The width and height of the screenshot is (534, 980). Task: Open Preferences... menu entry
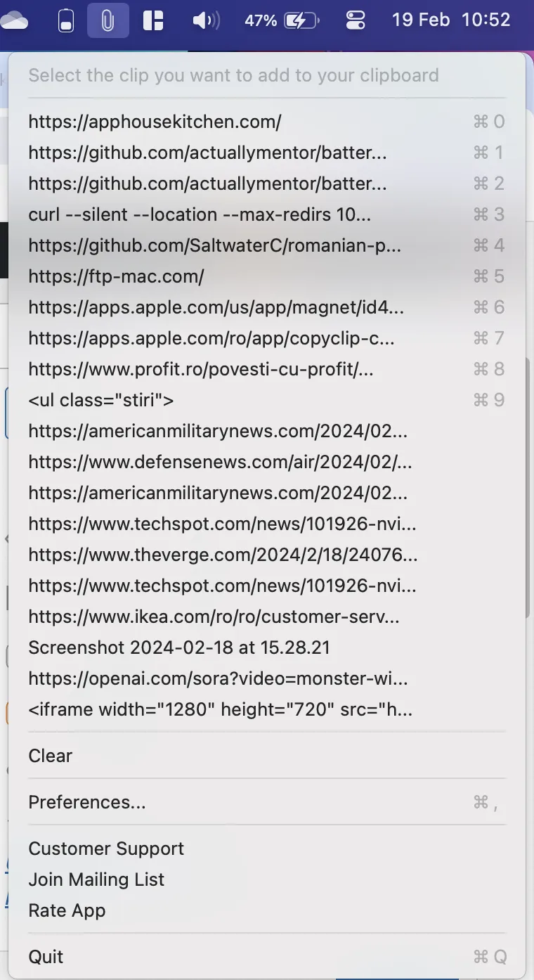click(267, 802)
